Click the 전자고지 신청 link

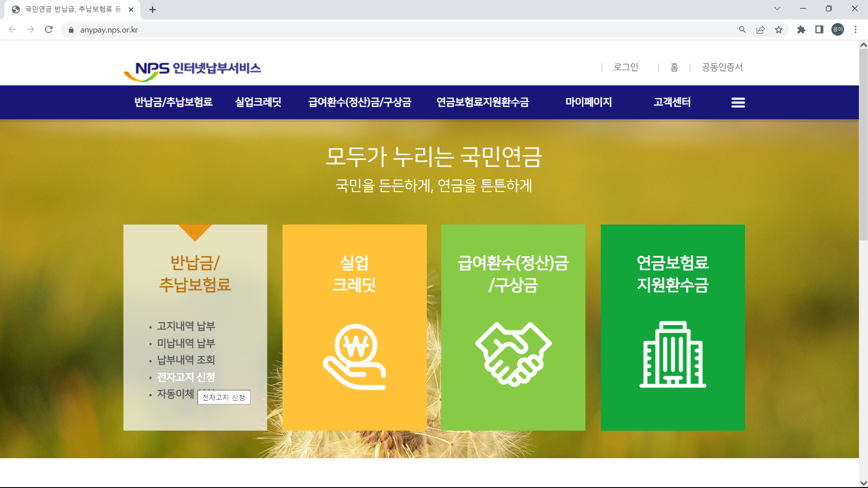tap(186, 377)
